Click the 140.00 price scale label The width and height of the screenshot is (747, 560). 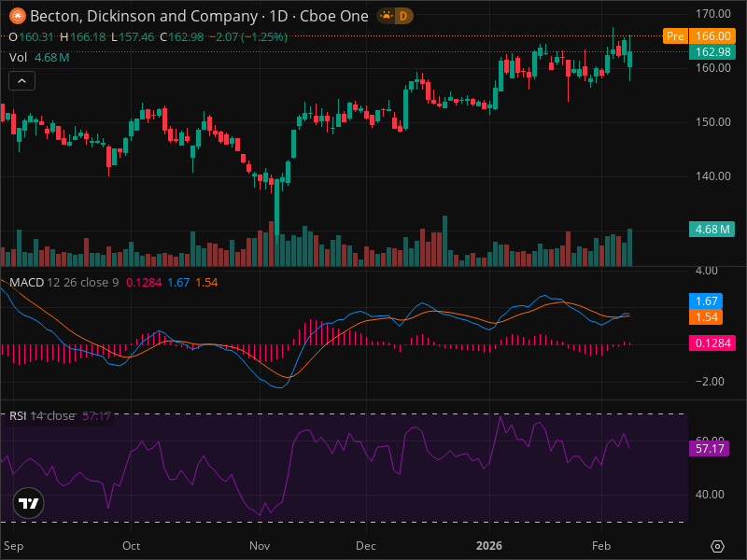click(x=712, y=176)
